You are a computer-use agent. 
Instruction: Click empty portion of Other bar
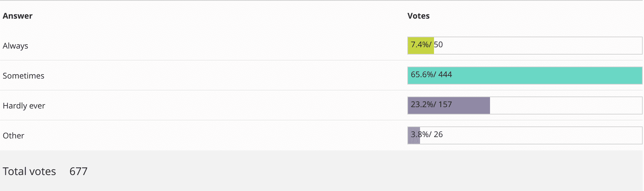[540, 135]
